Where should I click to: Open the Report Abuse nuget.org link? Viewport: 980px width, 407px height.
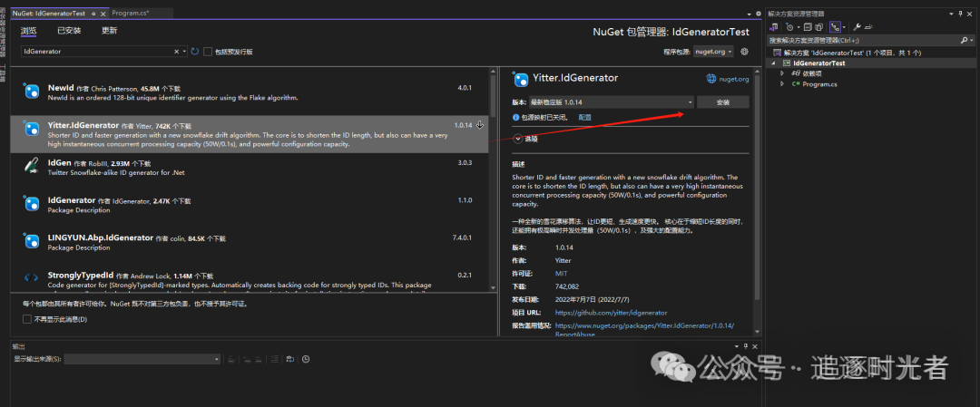[643, 330]
